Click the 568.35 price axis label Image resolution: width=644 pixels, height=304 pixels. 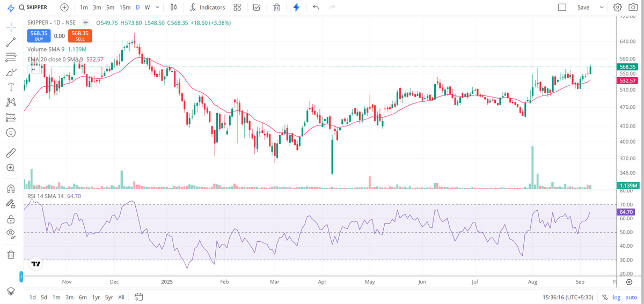(627, 66)
